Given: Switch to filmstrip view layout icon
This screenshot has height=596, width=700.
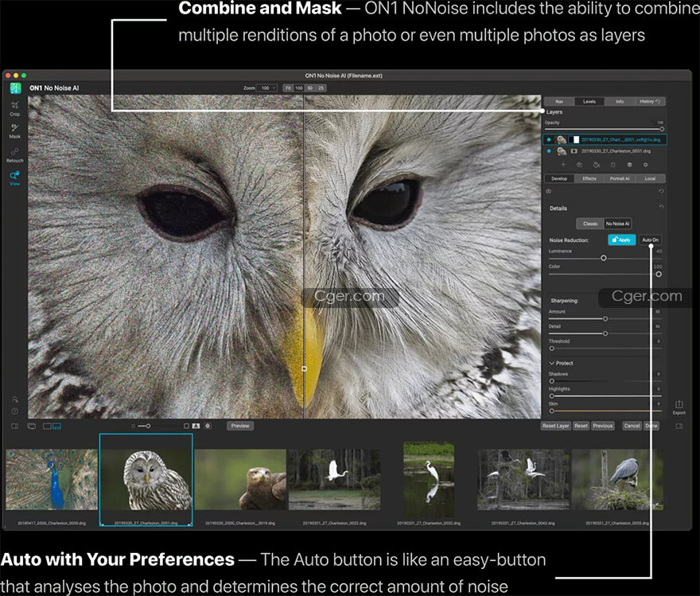Looking at the screenshot, I should pyautogui.click(x=56, y=426).
